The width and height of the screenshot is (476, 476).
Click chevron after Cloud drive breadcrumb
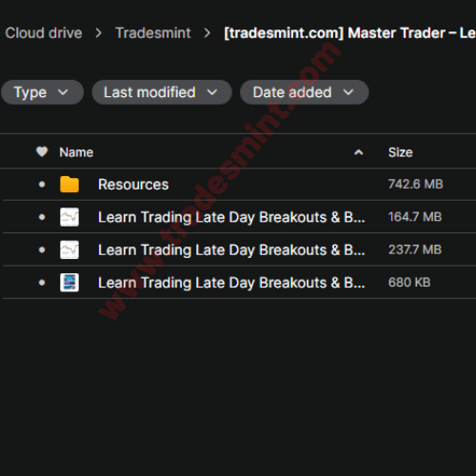99,33
